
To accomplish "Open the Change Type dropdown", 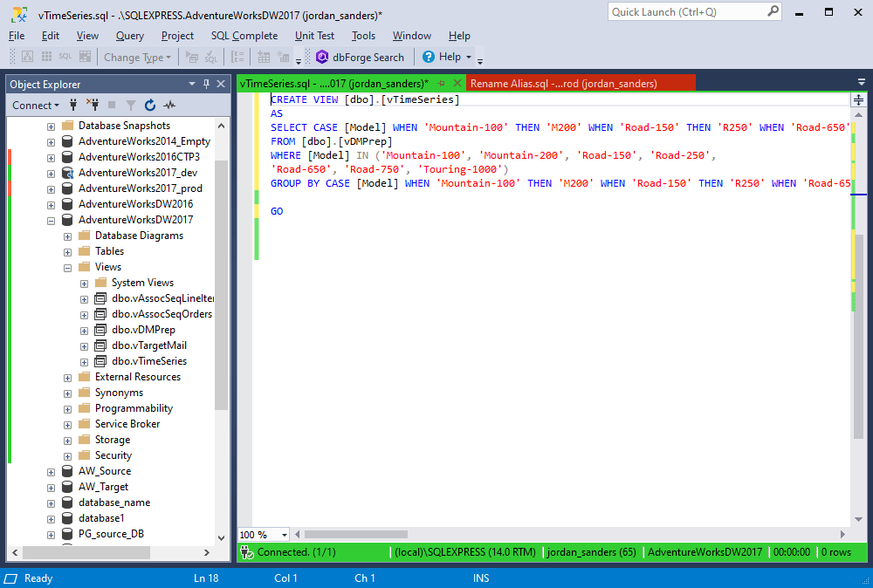I will pos(136,57).
